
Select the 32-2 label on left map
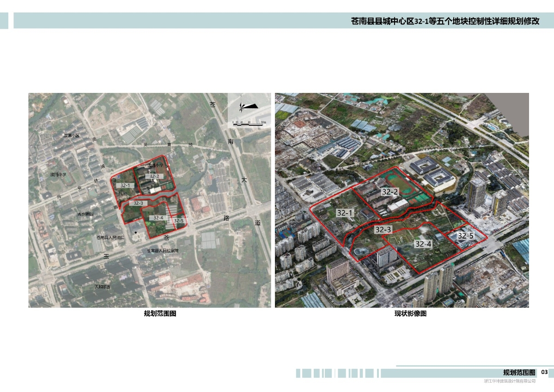(x=154, y=176)
